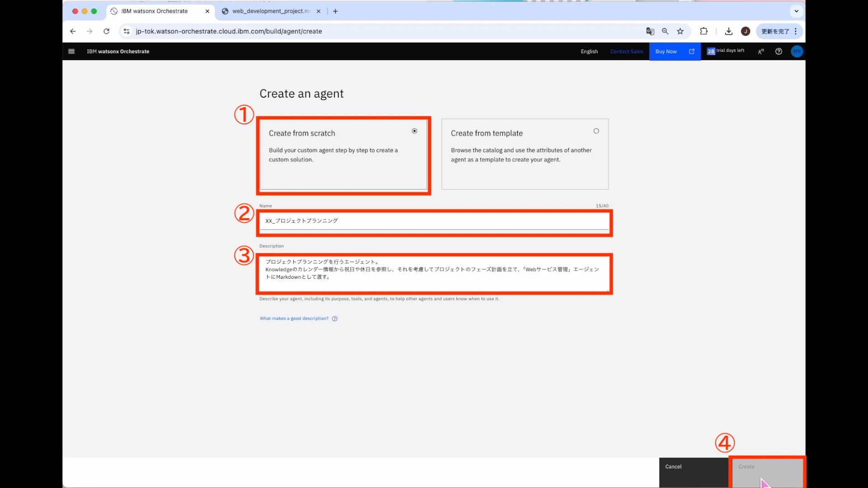Viewport: 868px width, 488px height.
Task: Click the user avatar in watsonx header
Action: [797, 52]
